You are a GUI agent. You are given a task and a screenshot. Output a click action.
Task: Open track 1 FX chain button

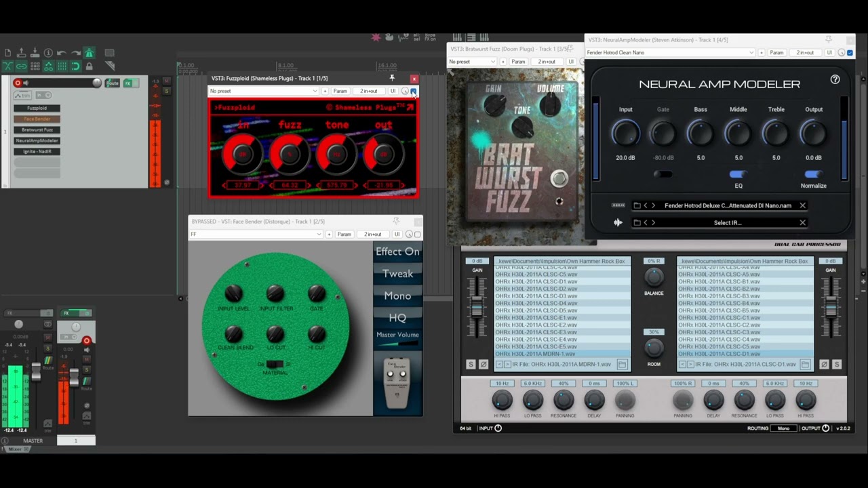tap(127, 83)
